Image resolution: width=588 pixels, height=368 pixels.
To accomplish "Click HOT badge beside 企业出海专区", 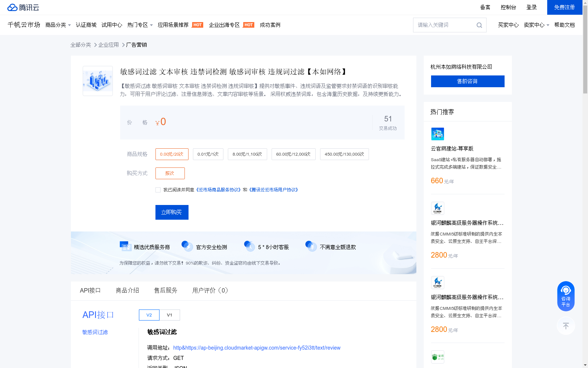I will pyautogui.click(x=249, y=25).
